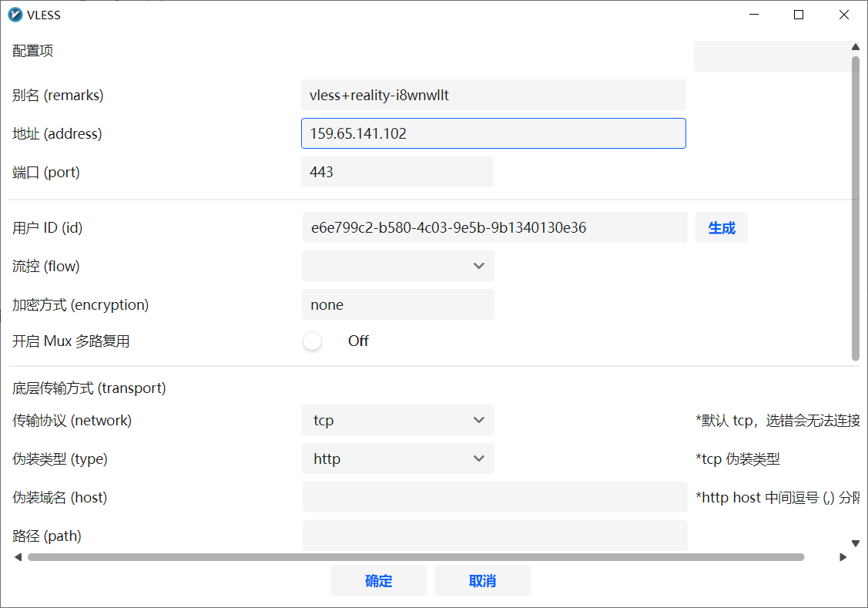
Task: Open the camouflage type http dropdown
Action: click(x=397, y=459)
